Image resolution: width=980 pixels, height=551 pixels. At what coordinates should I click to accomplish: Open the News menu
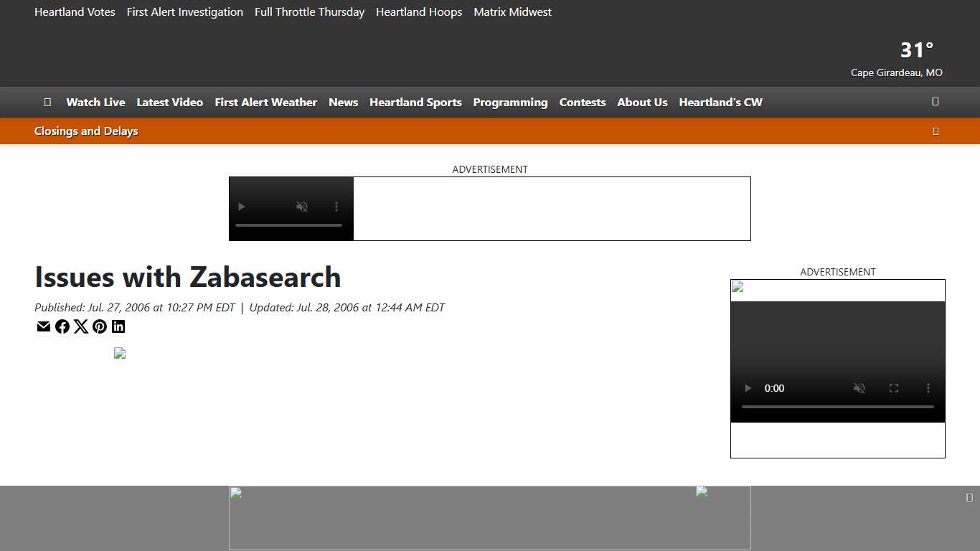point(343,102)
